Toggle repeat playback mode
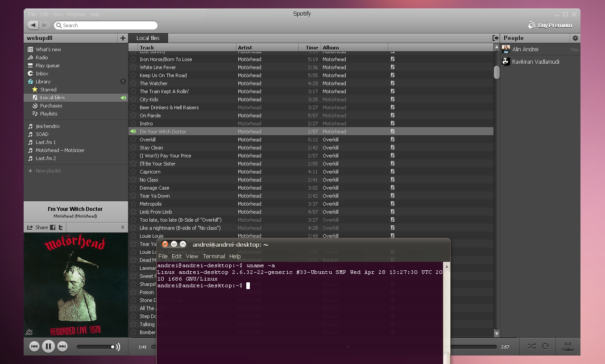 (545, 346)
